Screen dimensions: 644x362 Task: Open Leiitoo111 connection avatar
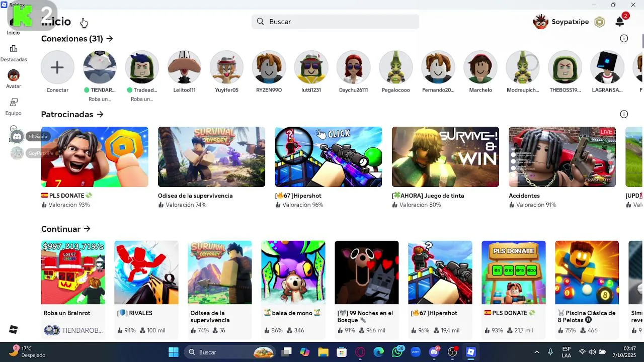click(x=184, y=67)
